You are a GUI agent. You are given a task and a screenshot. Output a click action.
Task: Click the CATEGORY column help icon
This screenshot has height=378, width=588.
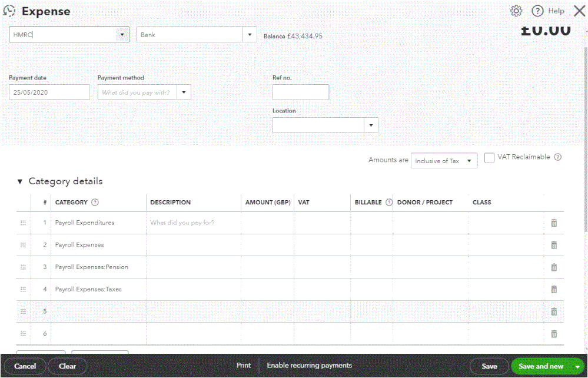coord(95,203)
